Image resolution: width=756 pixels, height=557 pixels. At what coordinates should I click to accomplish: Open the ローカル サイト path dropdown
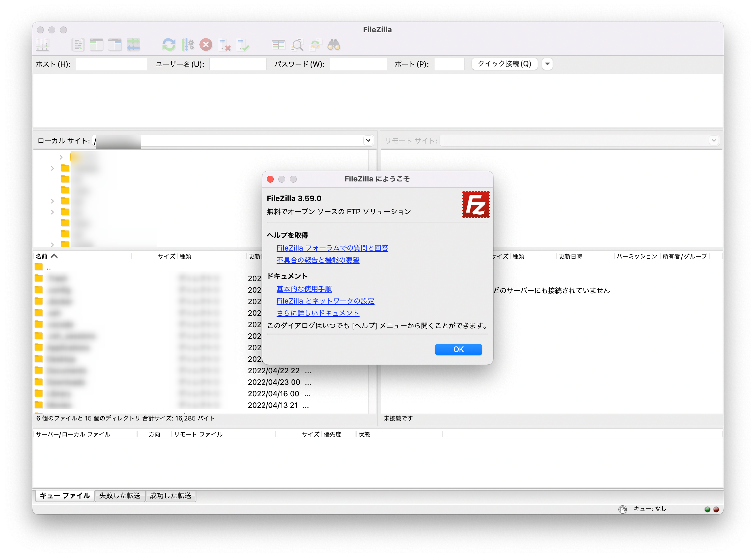click(368, 140)
